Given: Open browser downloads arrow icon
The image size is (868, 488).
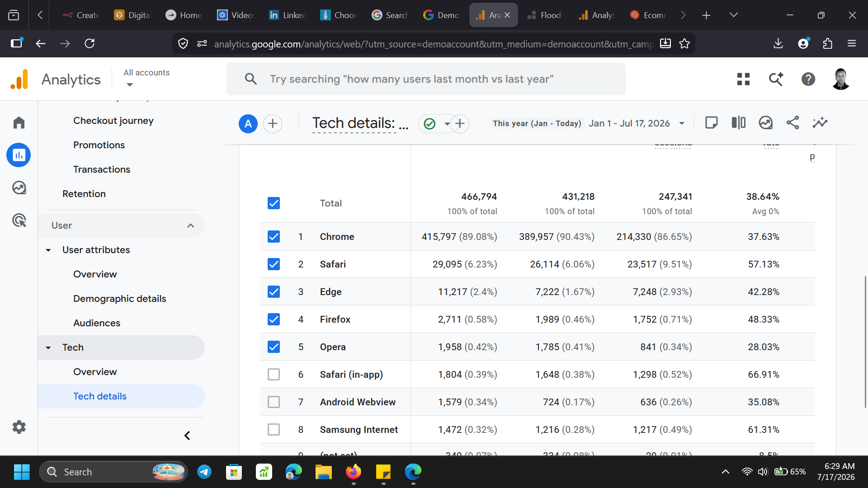Looking at the screenshot, I should [x=778, y=43].
